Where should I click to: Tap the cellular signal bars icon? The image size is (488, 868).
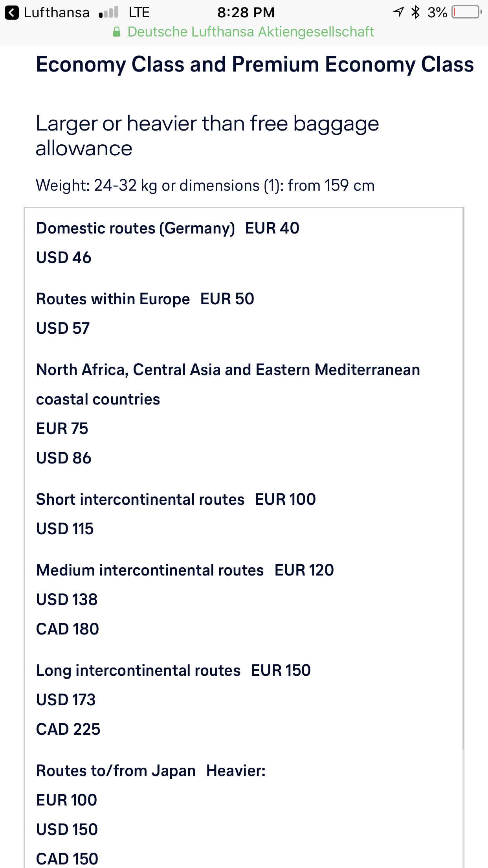[x=108, y=13]
